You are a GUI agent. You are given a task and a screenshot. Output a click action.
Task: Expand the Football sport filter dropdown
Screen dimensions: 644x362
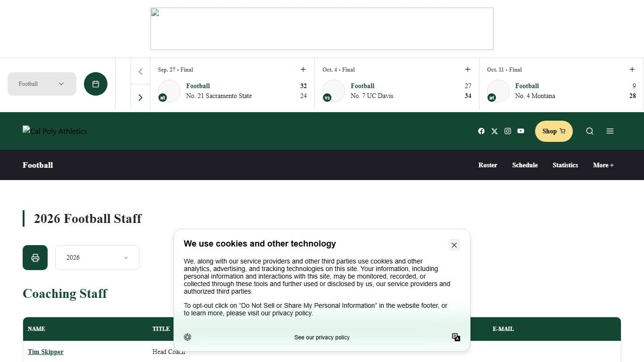tap(42, 84)
